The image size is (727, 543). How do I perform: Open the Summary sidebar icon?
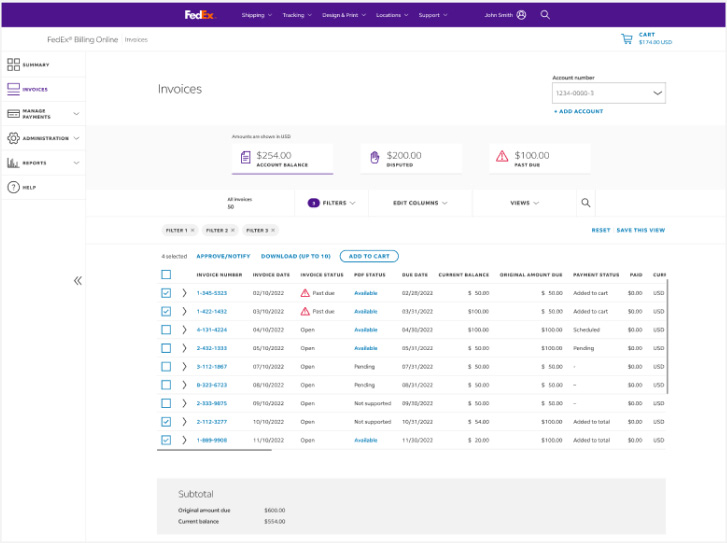[14, 64]
